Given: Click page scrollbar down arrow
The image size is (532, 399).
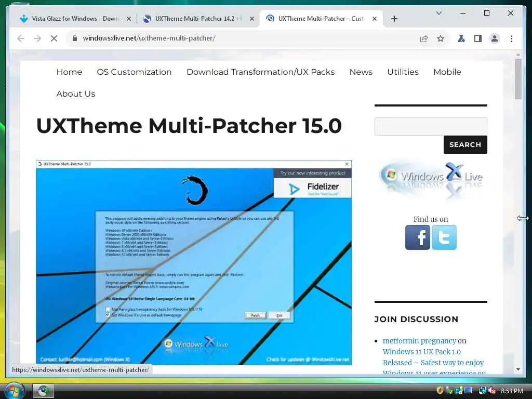Looking at the screenshot, I should point(518,369).
